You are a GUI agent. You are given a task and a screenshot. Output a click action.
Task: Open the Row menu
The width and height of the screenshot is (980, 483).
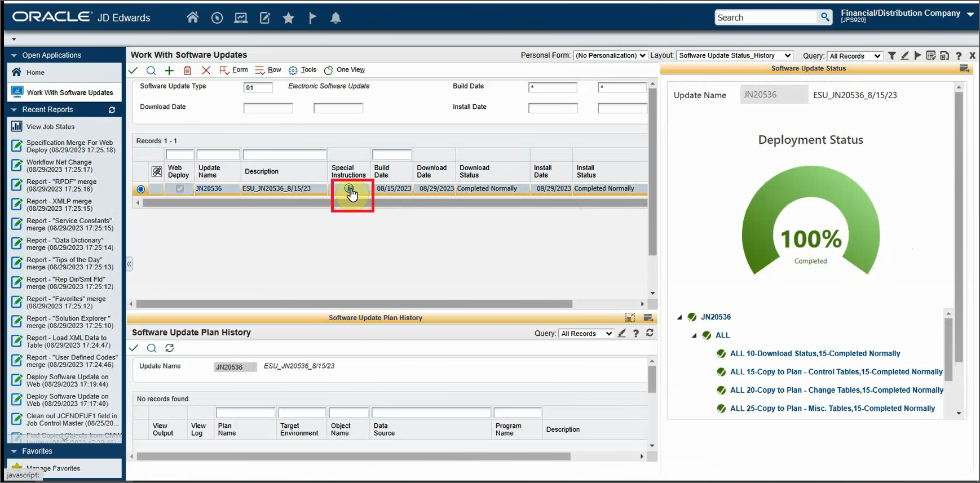tap(268, 70)
